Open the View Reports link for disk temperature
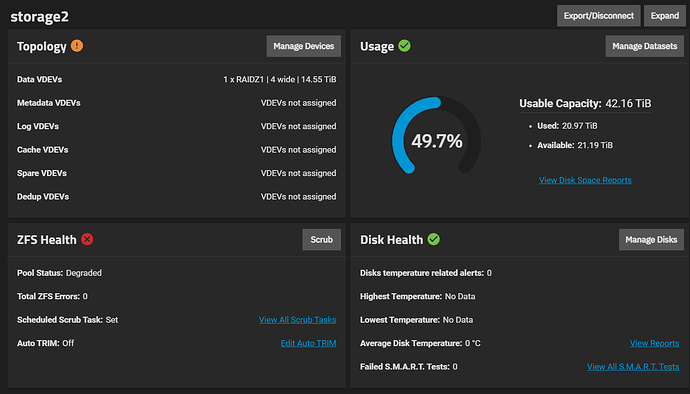The image size is (690, 394). (x=654, y=343)
